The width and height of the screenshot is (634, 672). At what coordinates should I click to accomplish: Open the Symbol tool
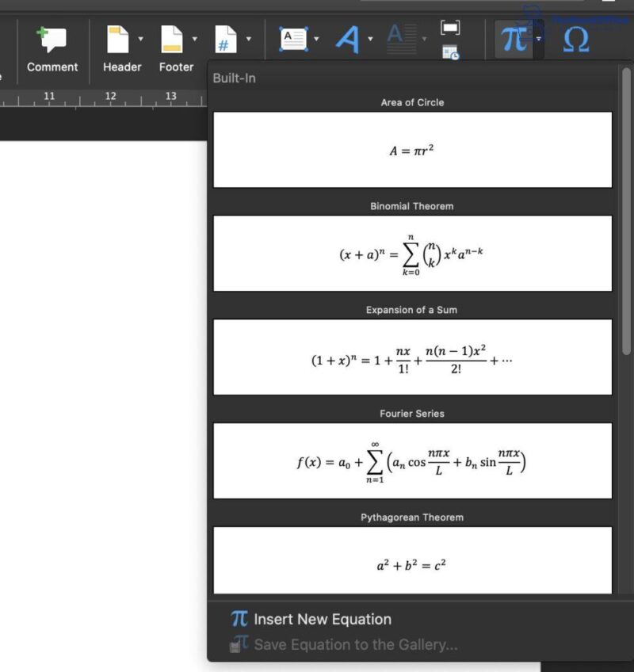[575, 38]
